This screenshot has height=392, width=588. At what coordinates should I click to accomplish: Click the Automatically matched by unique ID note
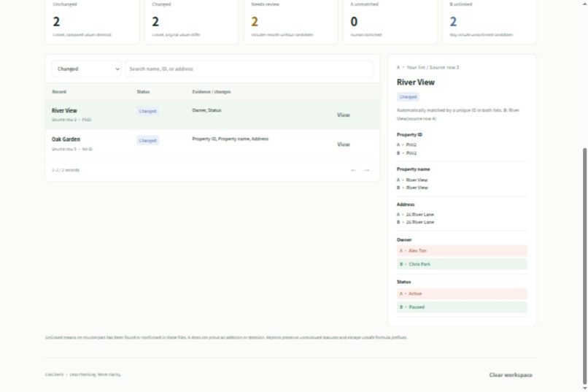coord(458,115)
